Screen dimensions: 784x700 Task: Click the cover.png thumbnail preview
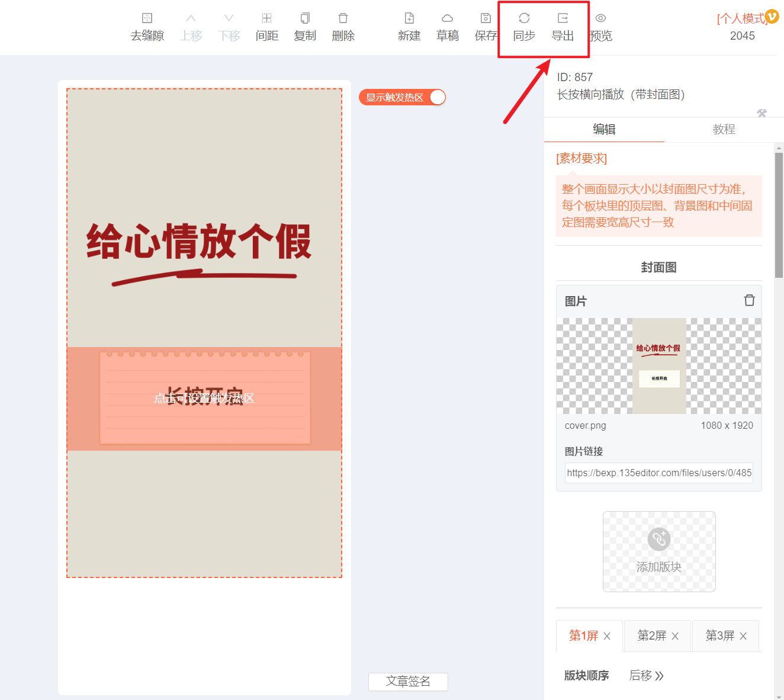coord(659,366)
